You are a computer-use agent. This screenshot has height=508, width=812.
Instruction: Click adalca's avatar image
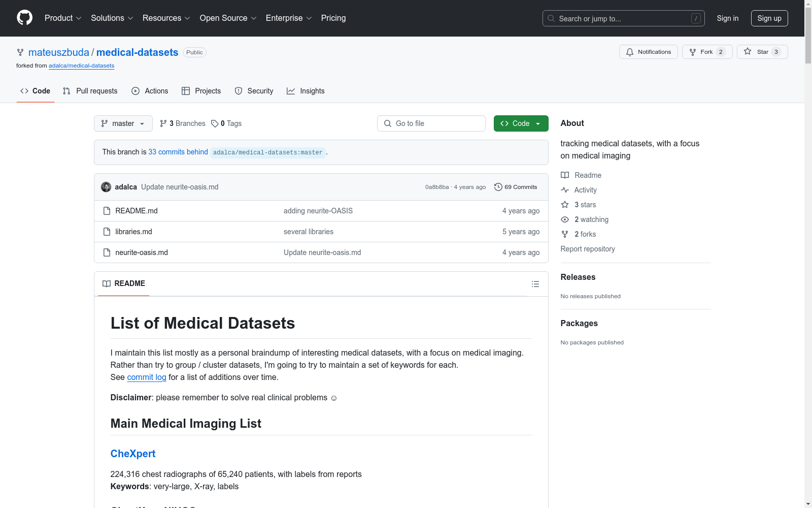point(106,187)
